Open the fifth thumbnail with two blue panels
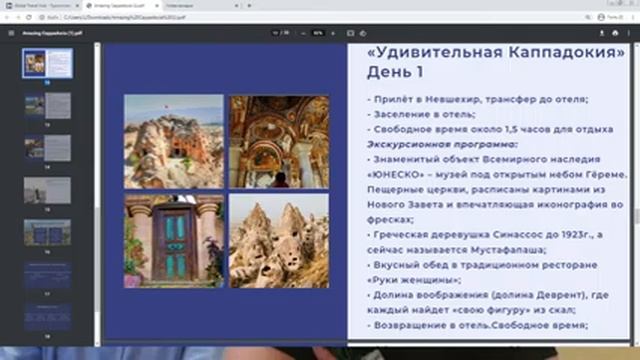This screenshot has width=640, height=360. (x=47, y=232)
